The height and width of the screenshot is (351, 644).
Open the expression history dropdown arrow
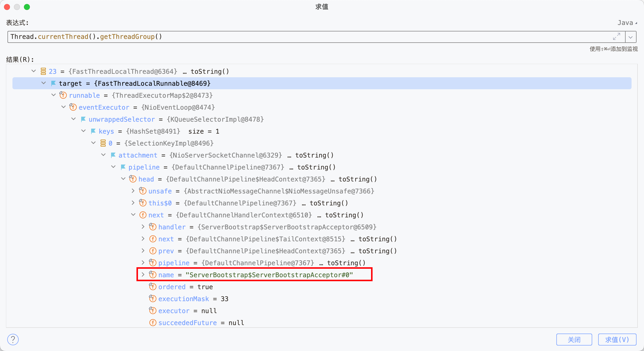tap(631, 37)
